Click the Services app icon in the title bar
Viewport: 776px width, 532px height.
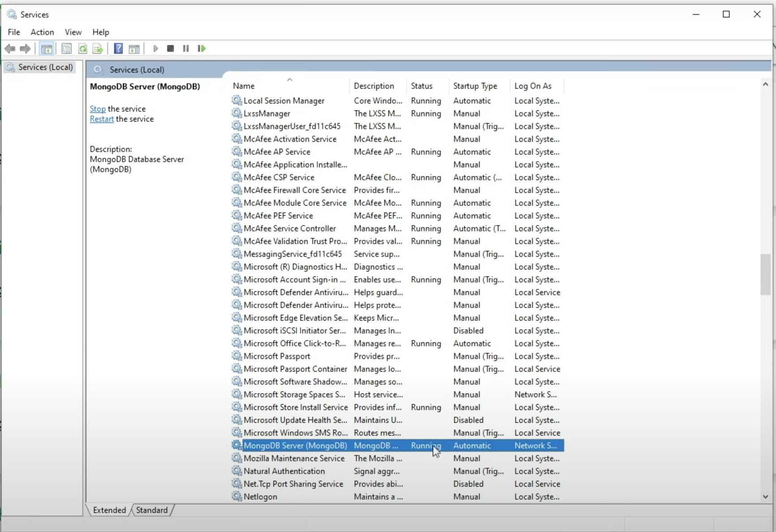point(12,14)
